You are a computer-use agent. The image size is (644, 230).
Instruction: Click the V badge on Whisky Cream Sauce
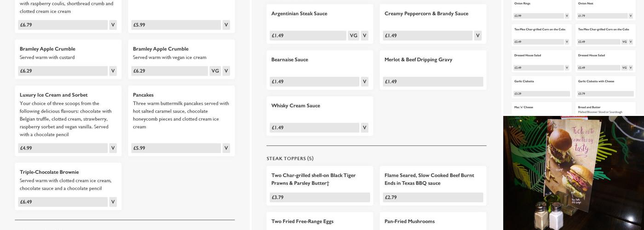click(364, 127)
